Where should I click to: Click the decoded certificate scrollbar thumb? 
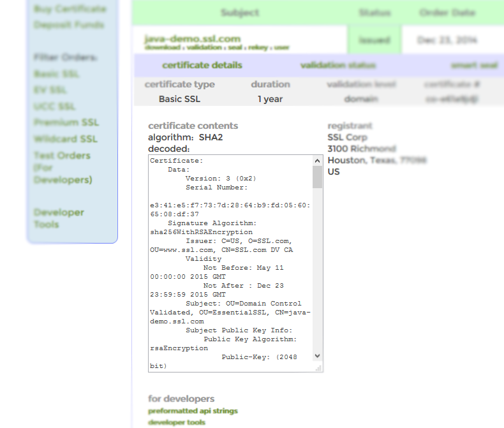coord(317,177)
